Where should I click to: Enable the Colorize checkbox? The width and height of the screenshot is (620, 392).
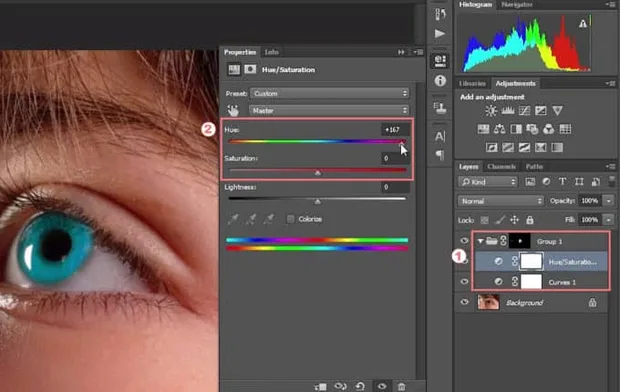tap(291, 219)
